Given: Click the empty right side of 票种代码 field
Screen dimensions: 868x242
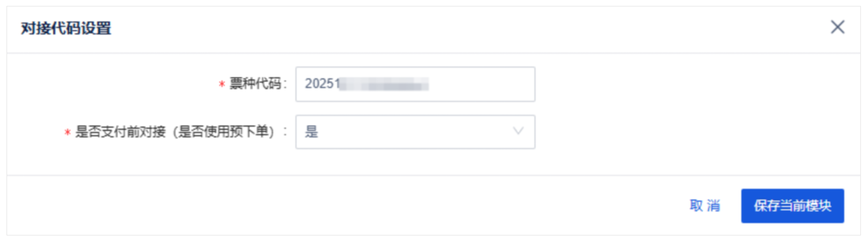Looking at the screenshot, I should tap(482, 84).
